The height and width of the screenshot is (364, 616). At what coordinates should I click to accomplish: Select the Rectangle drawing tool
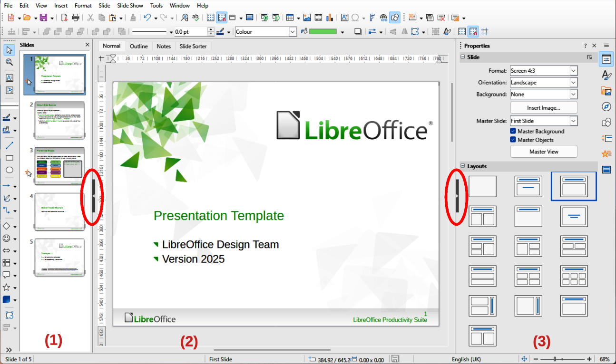9,158
